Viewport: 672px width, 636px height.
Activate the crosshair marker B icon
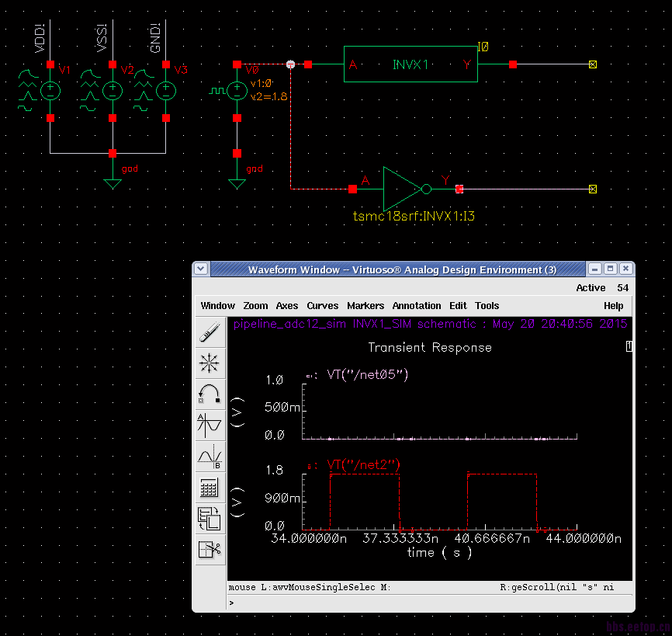point(210,456)
